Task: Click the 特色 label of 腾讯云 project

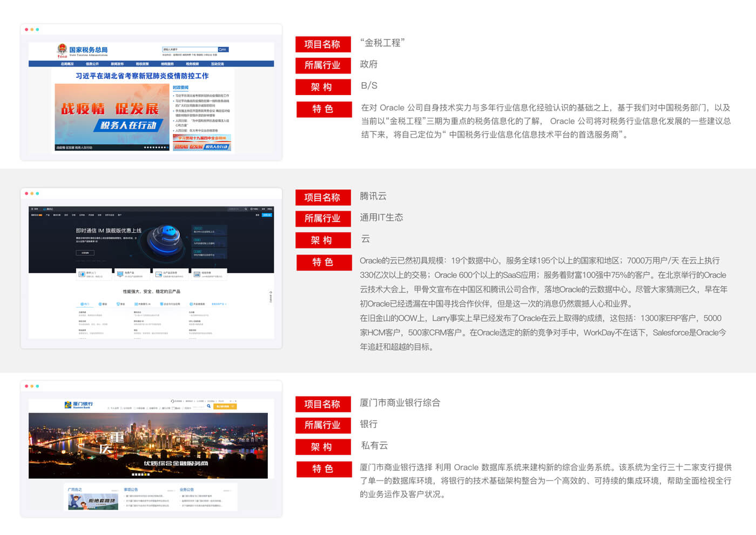Action: click(x=324, y=263)
